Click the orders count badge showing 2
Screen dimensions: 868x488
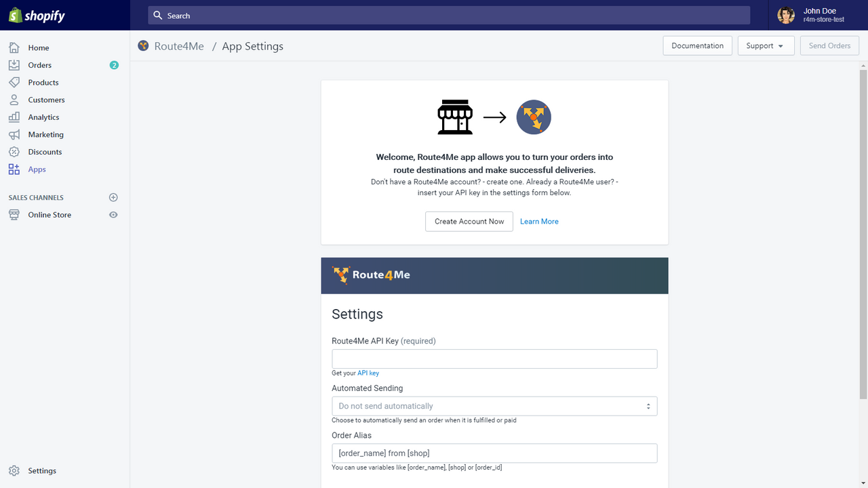(x=114, y=65)
